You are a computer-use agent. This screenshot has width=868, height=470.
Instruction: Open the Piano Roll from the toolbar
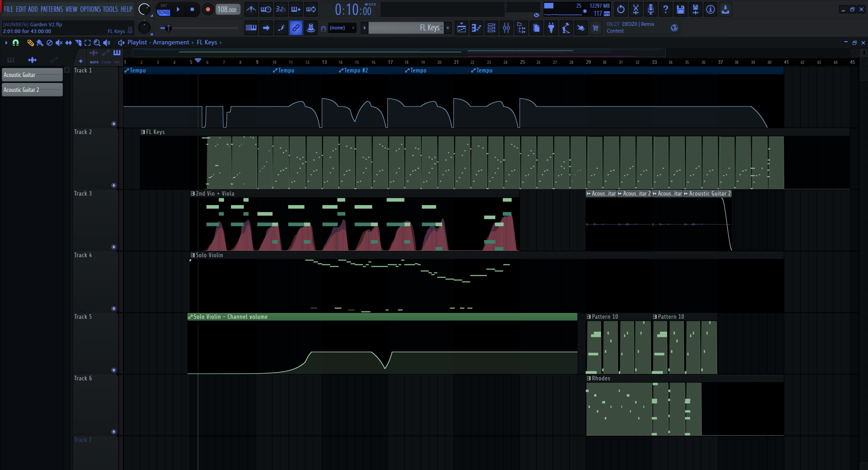point(476,28)
